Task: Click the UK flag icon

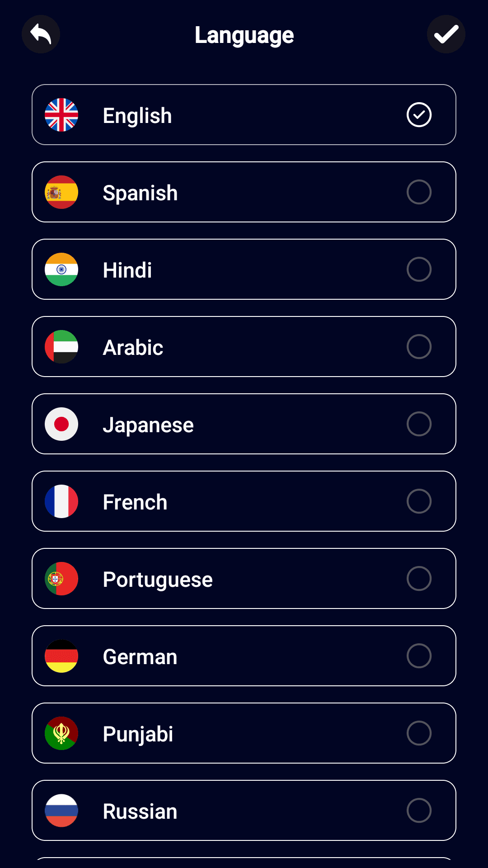Action: pos(61,115)
